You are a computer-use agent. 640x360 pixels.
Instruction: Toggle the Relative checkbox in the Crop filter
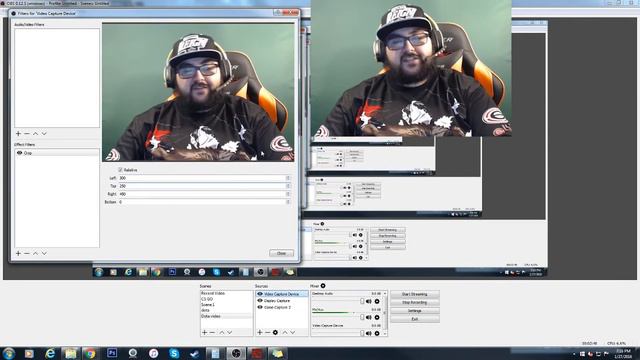point(120,169)
